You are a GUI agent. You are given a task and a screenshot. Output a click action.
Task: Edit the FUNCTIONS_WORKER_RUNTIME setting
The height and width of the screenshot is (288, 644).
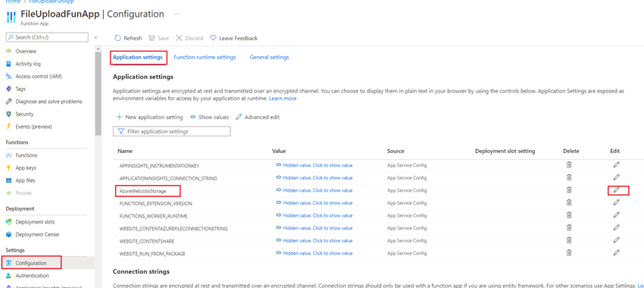click(x=617, y=215)
